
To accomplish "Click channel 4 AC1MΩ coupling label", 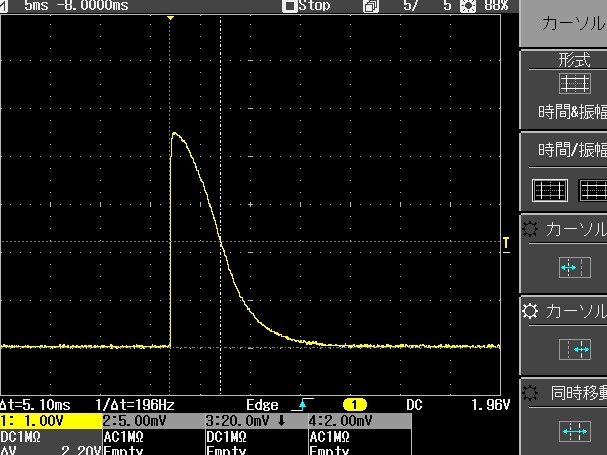I will [x=329, y=437].
